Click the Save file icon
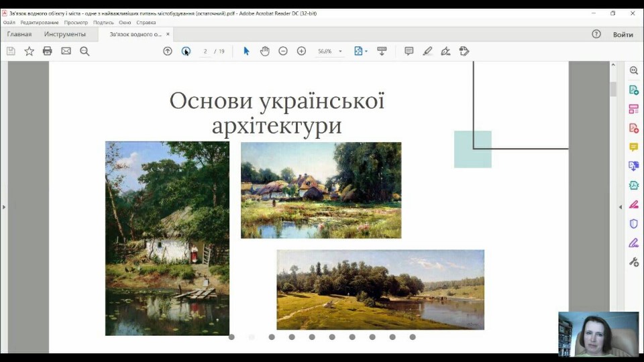644x362 pixels. [11, 51]
